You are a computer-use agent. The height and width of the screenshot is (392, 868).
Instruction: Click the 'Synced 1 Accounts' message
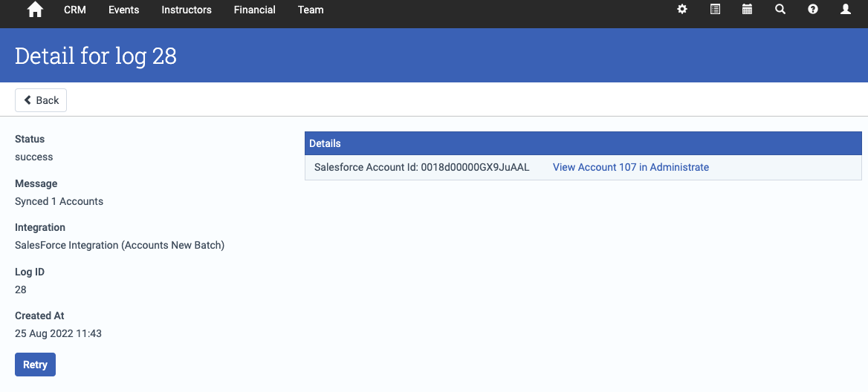(59, 201)
